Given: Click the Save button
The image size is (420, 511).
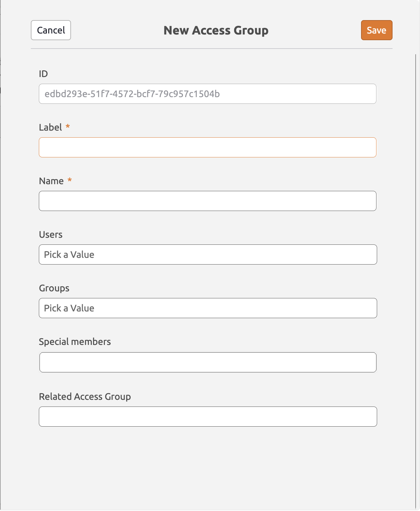Looking at the screenshot, I should point(376,30).
